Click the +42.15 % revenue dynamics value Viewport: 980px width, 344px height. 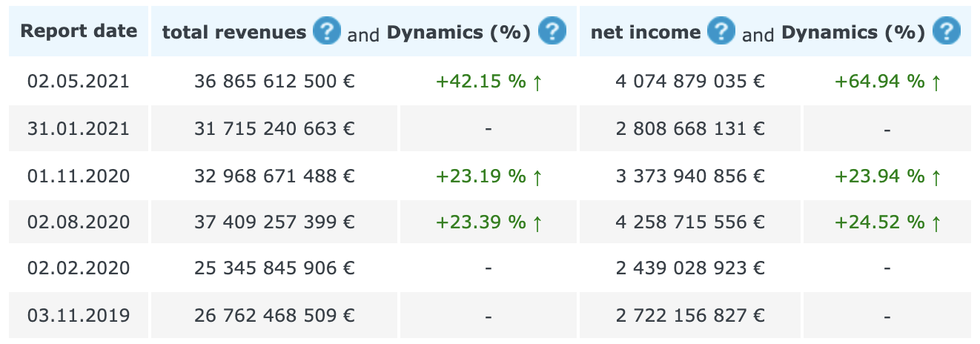[x=489, y=81]
